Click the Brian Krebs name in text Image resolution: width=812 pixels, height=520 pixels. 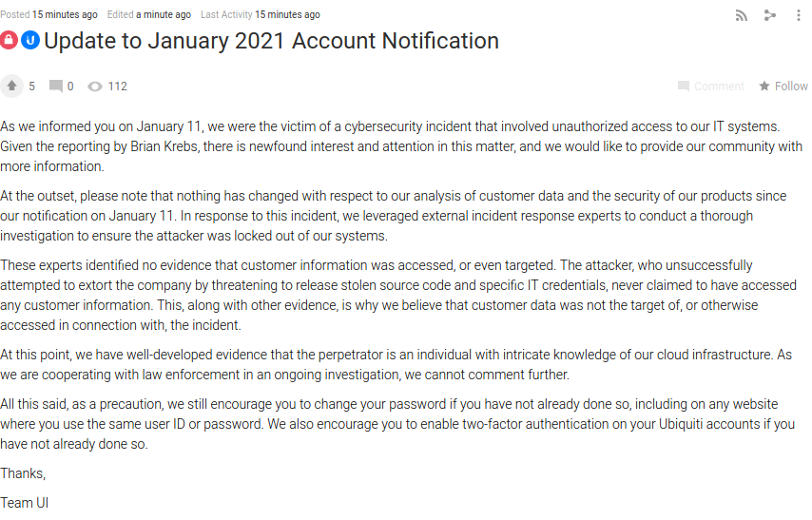coord(164,146)
